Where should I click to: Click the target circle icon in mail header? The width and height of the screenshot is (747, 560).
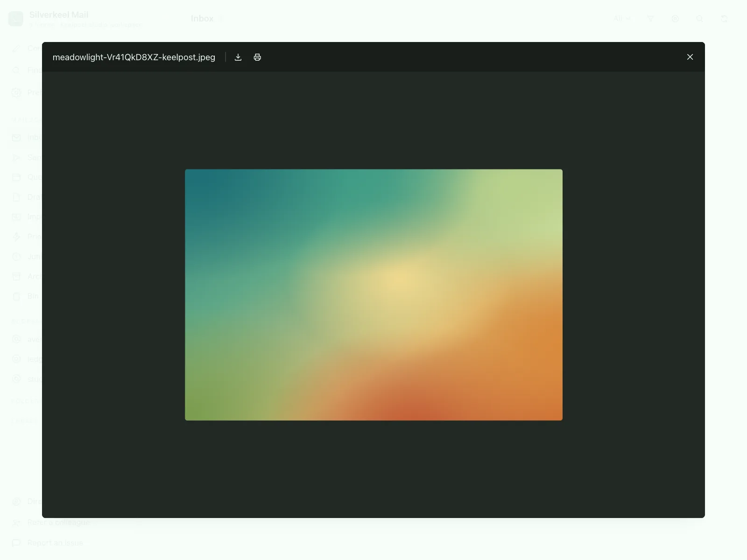click(x=675, y=19)
